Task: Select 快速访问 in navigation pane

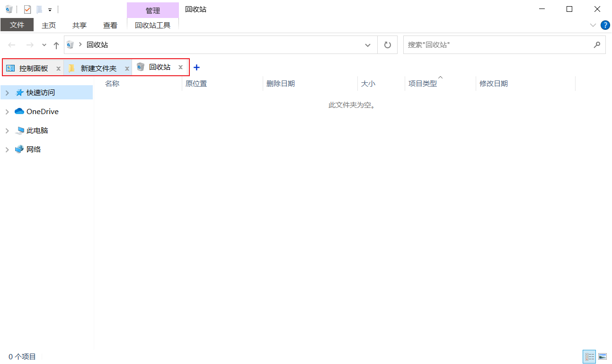Action: pyautogui.click(x=41, y=93)
